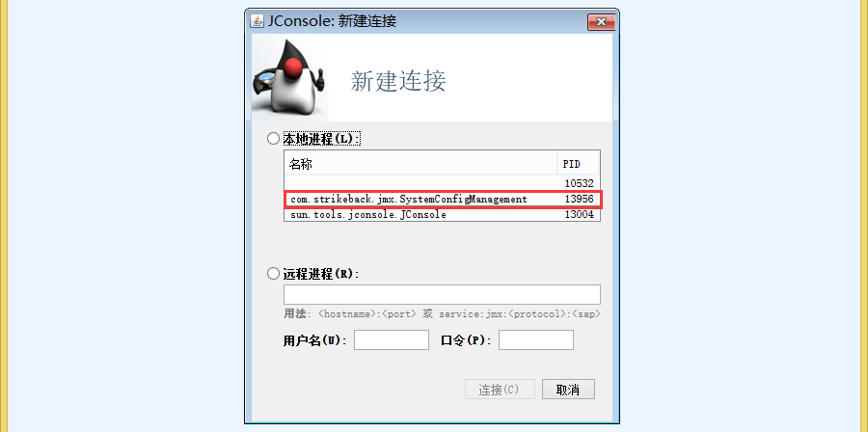Image resolution: width=868 pixels, height=432 pixels.
Task: Click the Java cup icon in title bar
Action: [x=257, y=21]
